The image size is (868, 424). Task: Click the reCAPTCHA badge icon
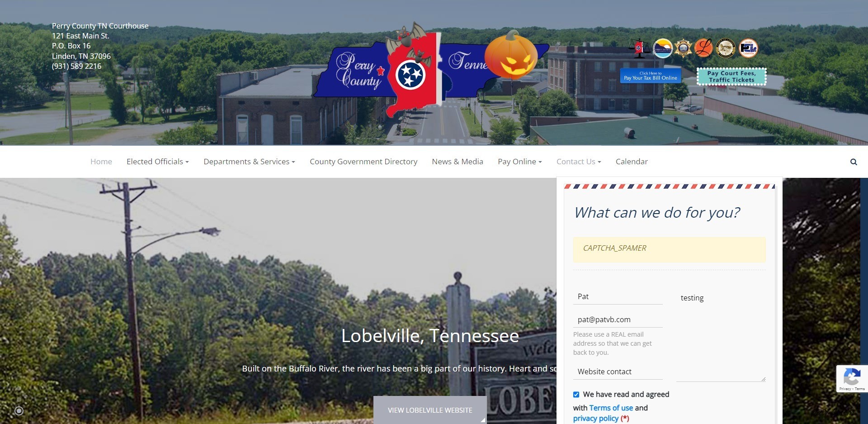click(x=852, y=378)
